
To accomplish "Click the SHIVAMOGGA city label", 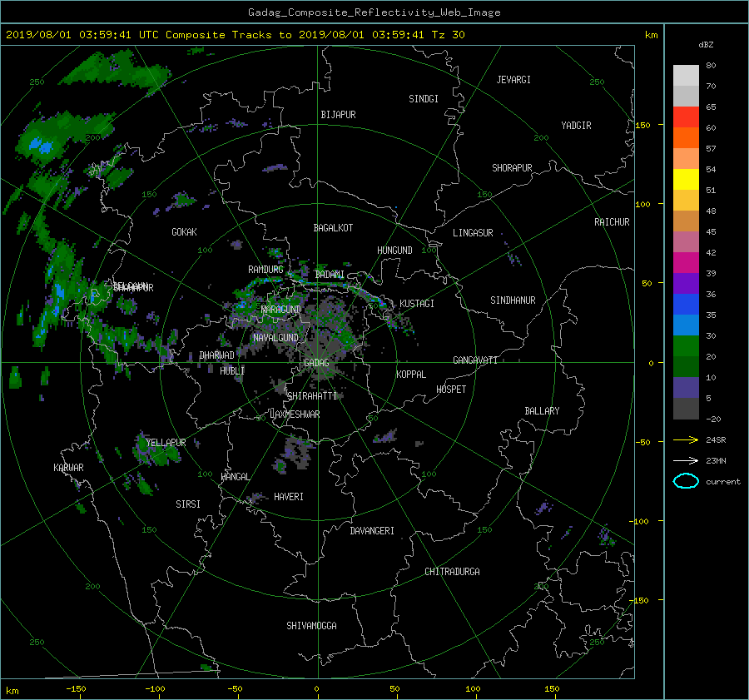I will (311, 626).
